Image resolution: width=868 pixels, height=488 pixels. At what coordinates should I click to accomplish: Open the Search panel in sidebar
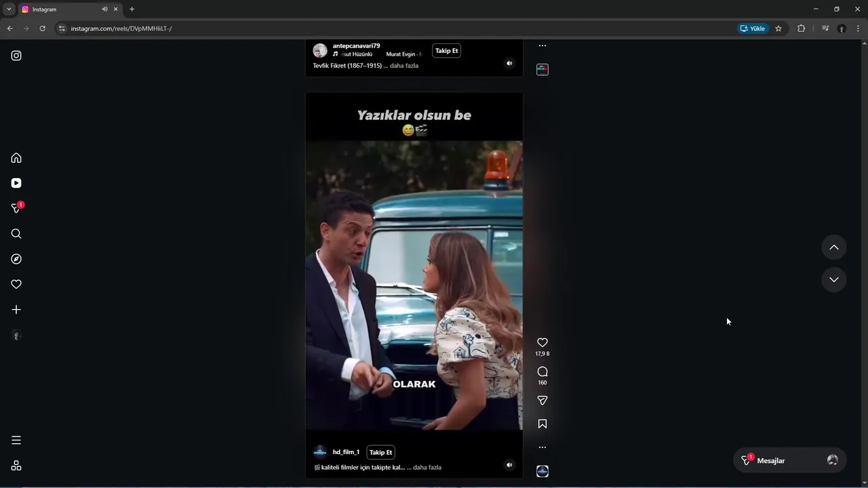point(16,234)
